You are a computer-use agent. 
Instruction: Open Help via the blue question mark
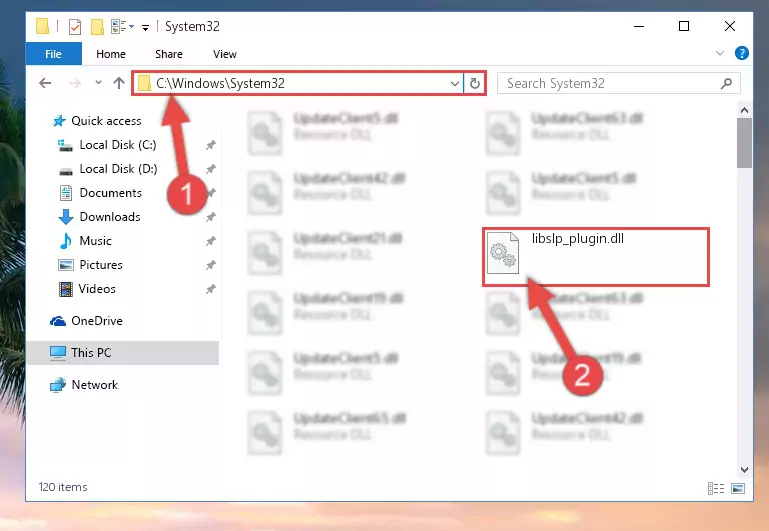pyautogui.click(x=742, y=53)
